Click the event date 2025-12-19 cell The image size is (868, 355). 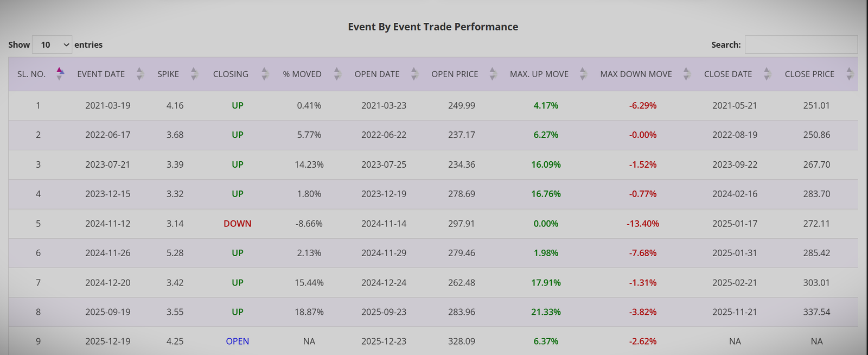pyautogui.click(x=108, y=341)
